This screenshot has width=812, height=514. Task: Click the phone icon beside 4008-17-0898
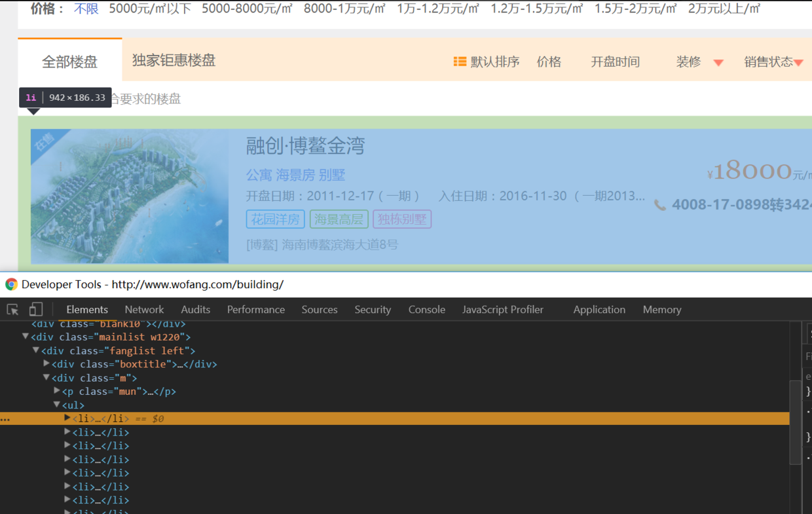coord(660,205)
